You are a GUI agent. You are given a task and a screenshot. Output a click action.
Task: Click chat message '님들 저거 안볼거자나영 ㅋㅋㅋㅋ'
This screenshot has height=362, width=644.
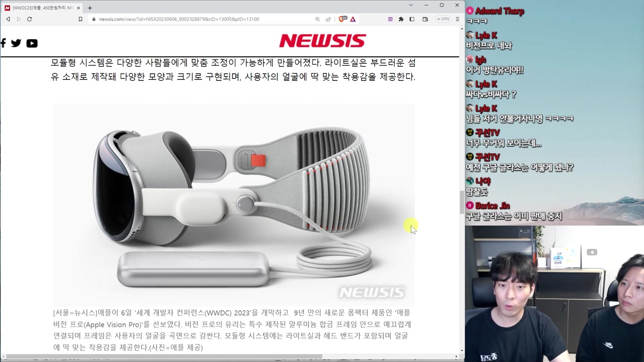click(x=520, y=119)
